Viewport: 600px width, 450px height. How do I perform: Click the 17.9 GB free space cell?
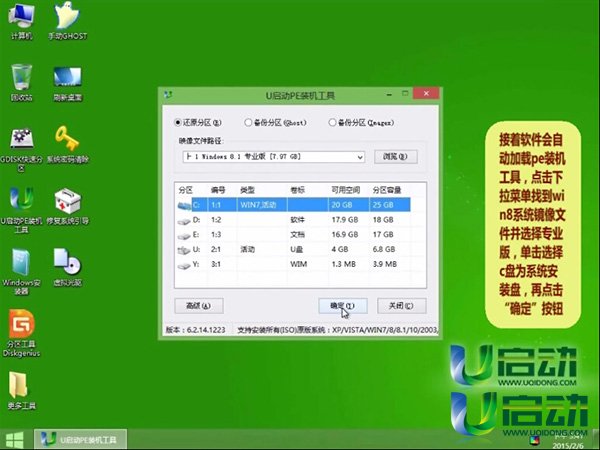345,220
